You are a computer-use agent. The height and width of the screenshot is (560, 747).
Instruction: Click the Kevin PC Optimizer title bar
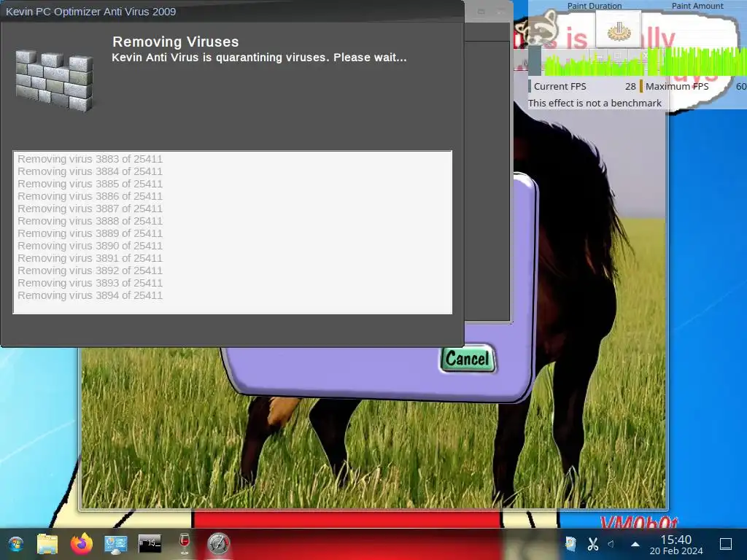(x=232, y=12)
